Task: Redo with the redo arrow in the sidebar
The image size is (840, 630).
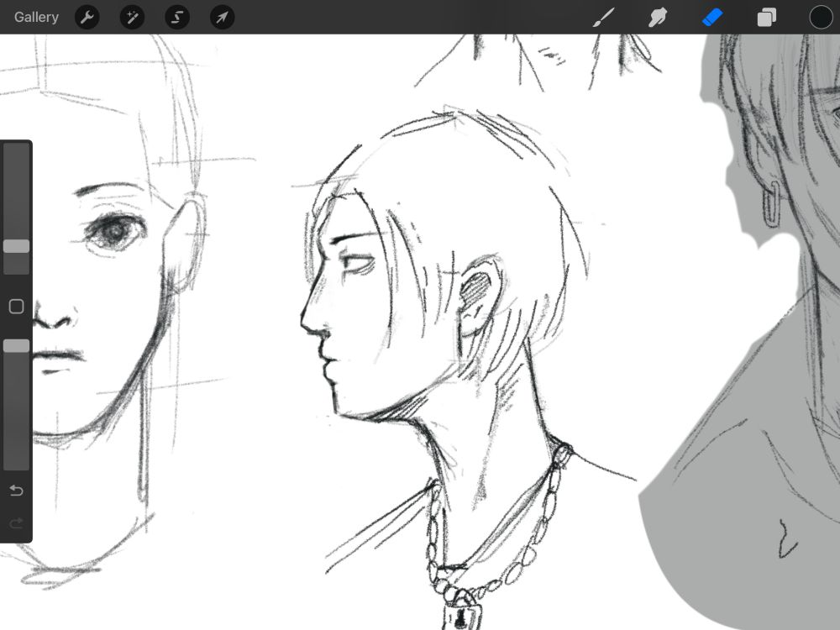Action: click(x=16, y=522)
